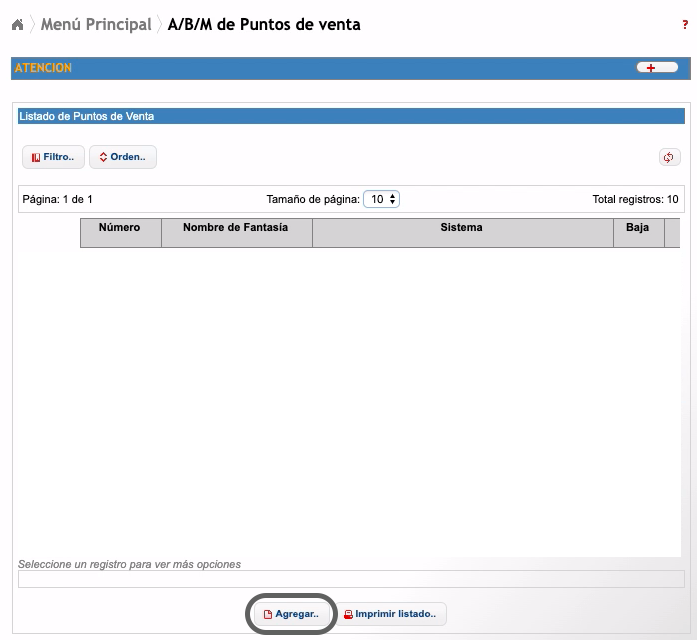Click the Agregar.. button

(292, 614)
